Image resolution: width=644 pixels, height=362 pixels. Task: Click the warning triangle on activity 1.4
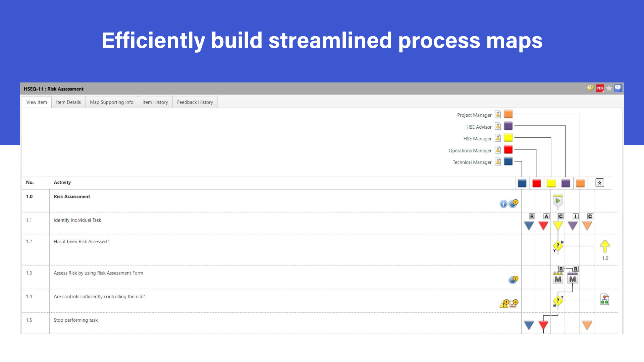(x=504, y=303)
